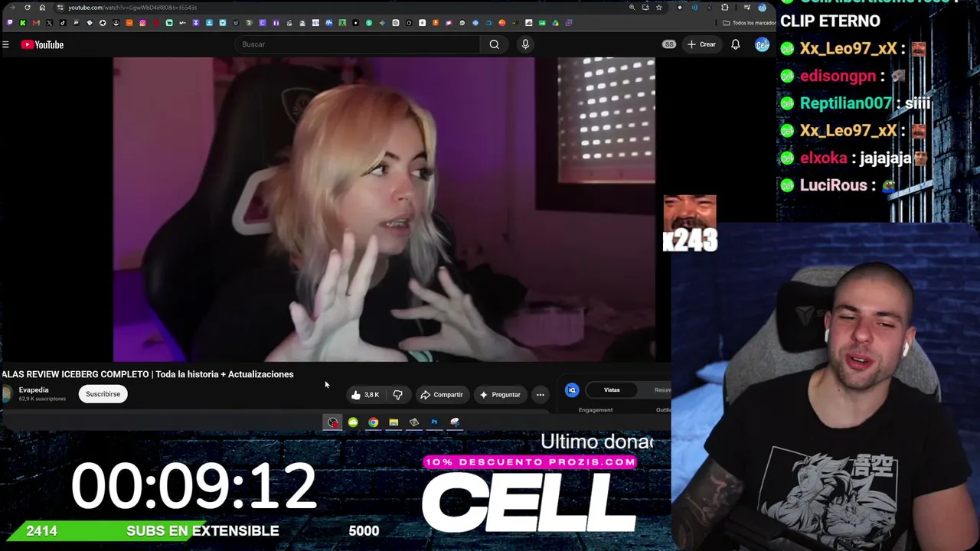Click the Engagement label
The width and height of the screenshot is (980, 551).
tap(596, 410)
